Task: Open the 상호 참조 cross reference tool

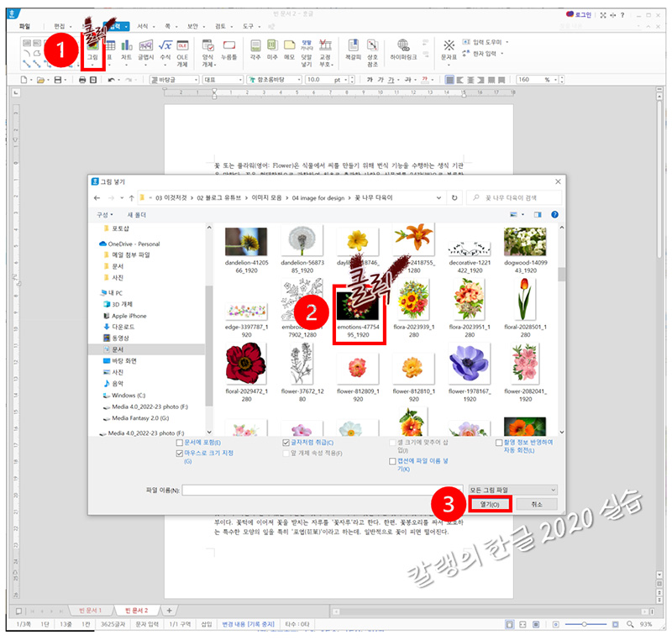Action: (372, 52)
